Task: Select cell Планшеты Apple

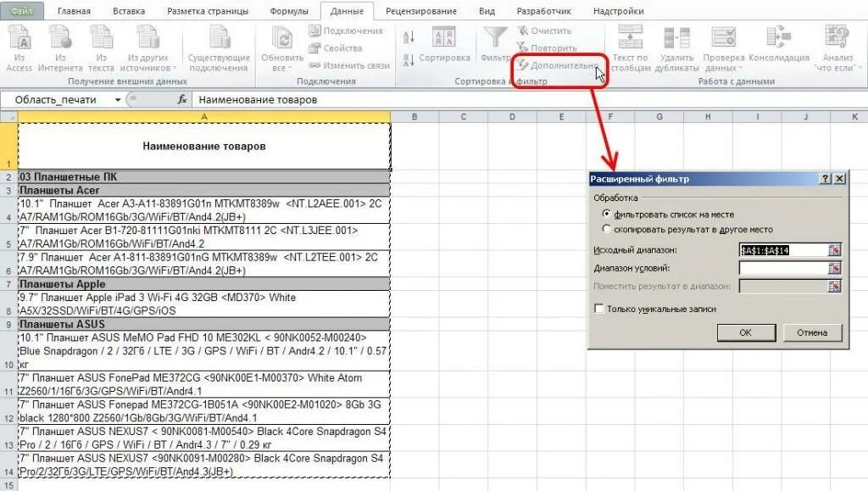Action: click(x=203, y=284)
